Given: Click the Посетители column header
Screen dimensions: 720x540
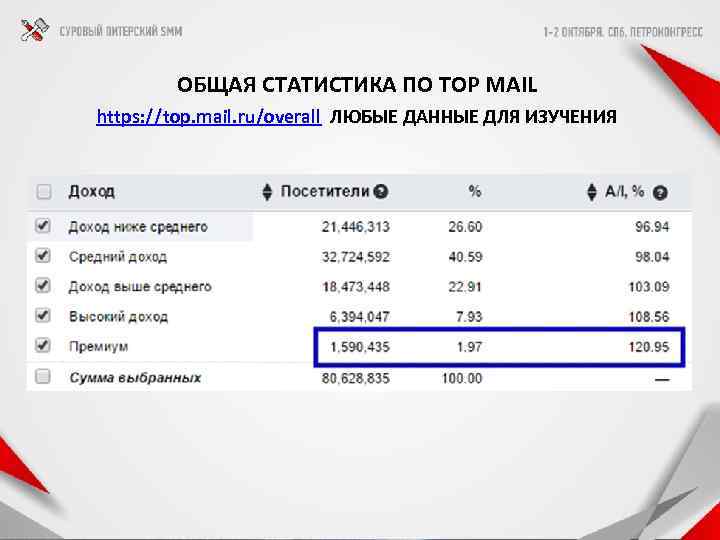Looking at the screenshot, I should 325,191.
